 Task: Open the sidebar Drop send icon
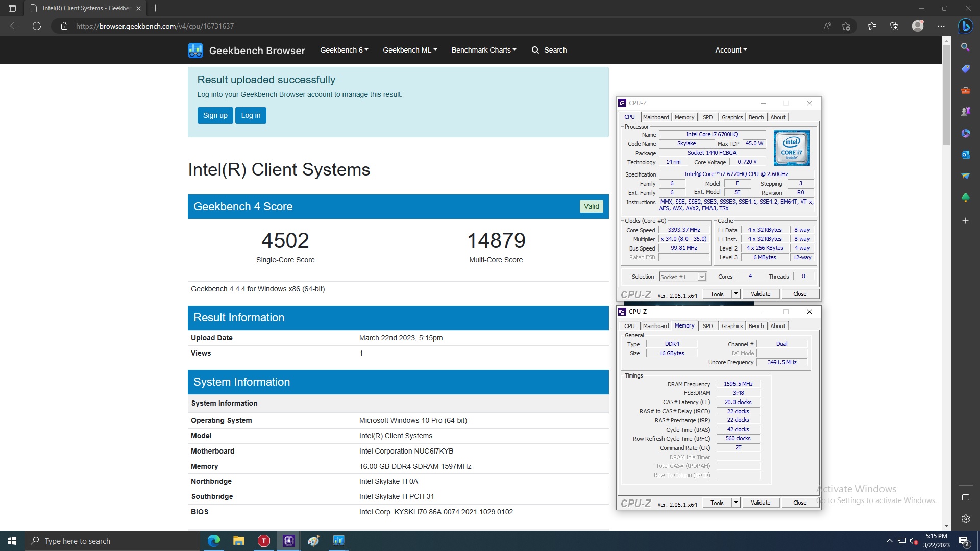click(965, 176)
